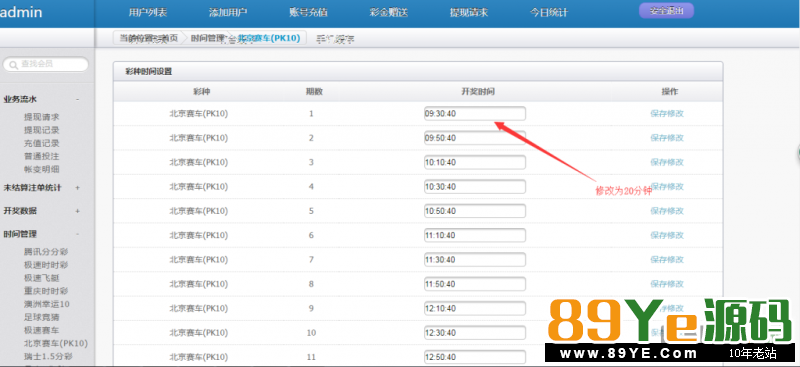Click the 安全退出 logout button
This screenshot has width=800, height=367.
[x=666, y=11]
